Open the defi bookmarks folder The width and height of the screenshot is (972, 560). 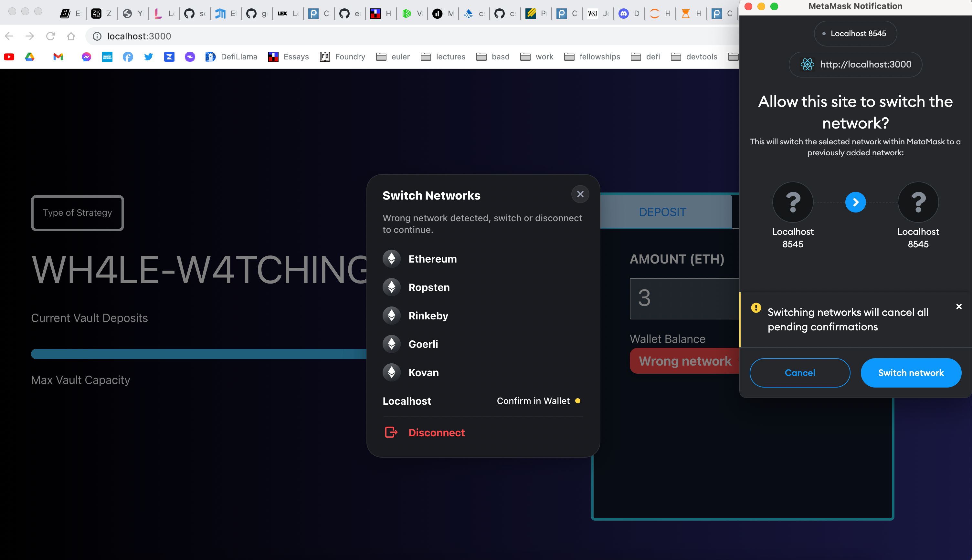tap(646, 57)
